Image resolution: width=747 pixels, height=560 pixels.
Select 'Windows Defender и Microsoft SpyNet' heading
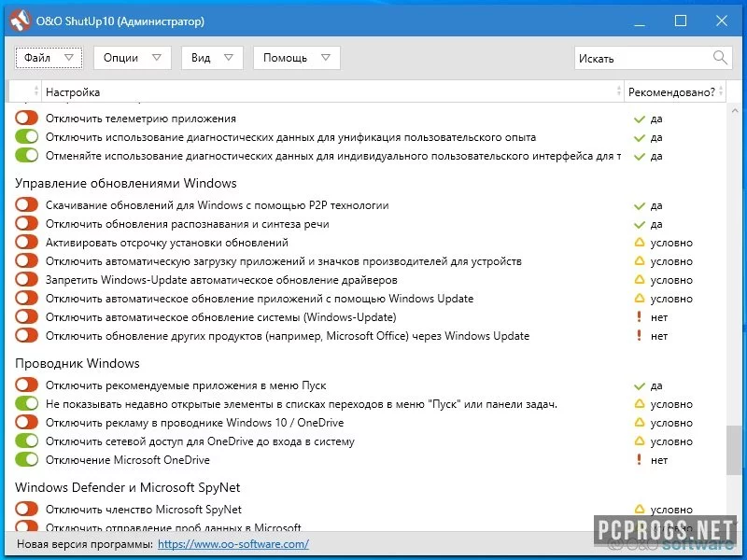127,487
